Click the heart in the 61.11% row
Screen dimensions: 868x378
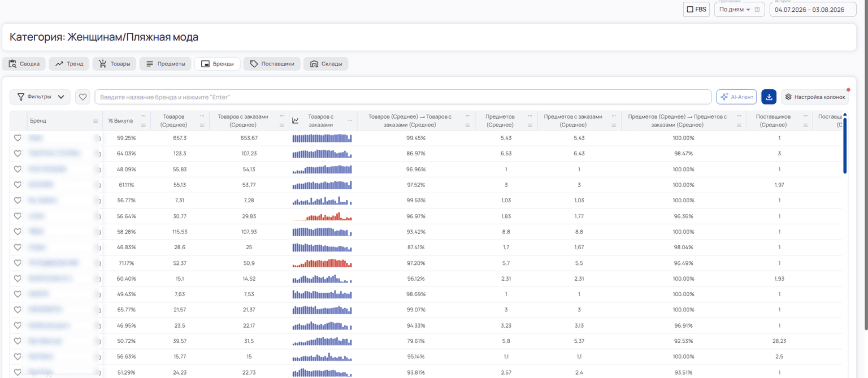[18, 185]
